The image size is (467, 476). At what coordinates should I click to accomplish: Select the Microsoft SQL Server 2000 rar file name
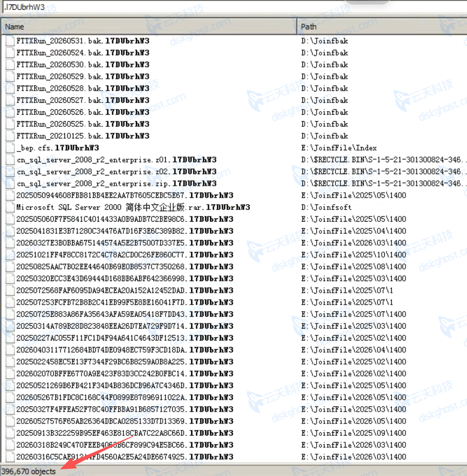tap(133, 207)
